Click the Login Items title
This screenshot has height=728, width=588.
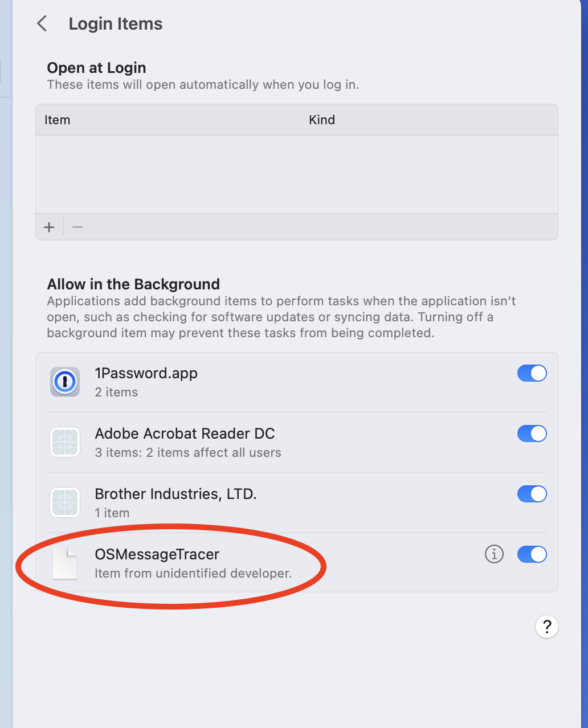click(116, 24)
